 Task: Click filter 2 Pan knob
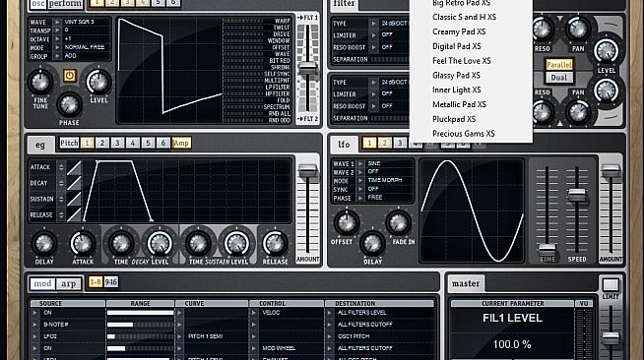578,112
